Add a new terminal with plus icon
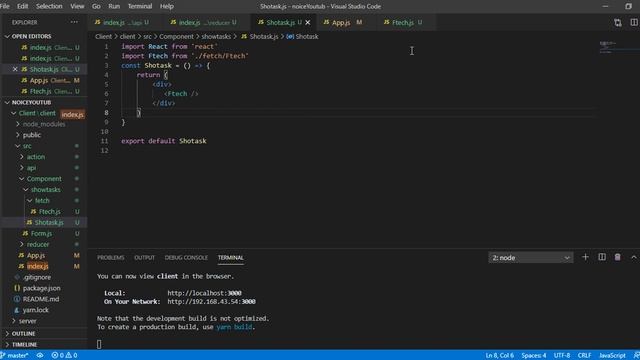 [585, 257]
